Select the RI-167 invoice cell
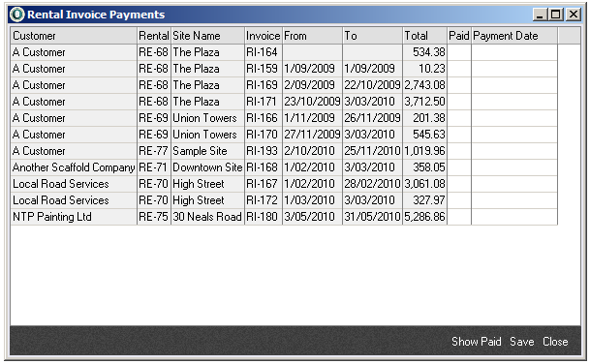This screenshot has width=590, height=364. point(264,184)
